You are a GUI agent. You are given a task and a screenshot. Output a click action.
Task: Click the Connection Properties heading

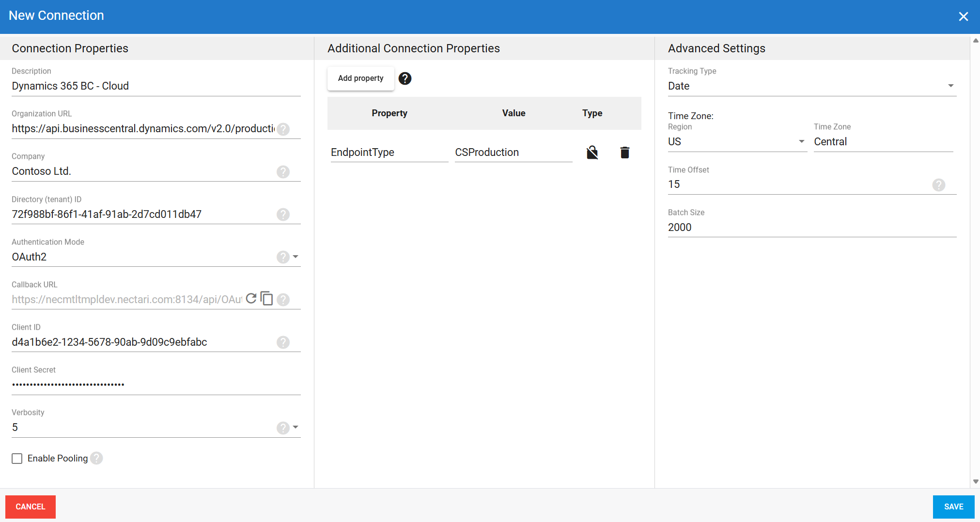tap(70, 48)
